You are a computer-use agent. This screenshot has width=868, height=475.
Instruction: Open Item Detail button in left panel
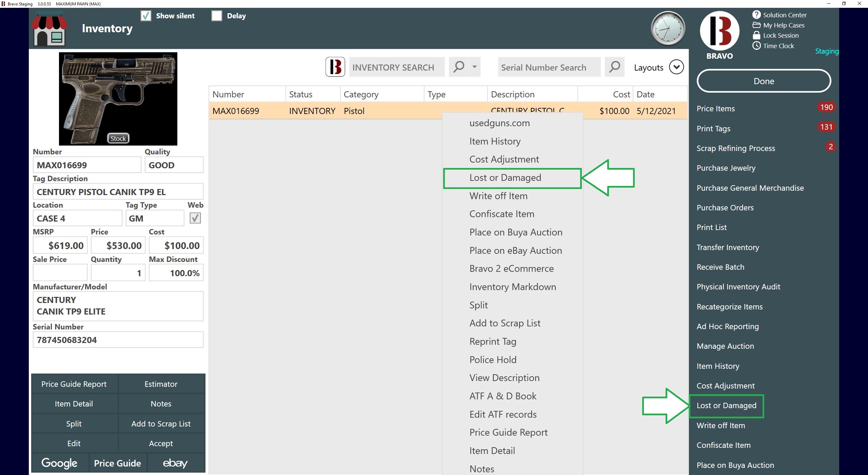coord(74,403)
